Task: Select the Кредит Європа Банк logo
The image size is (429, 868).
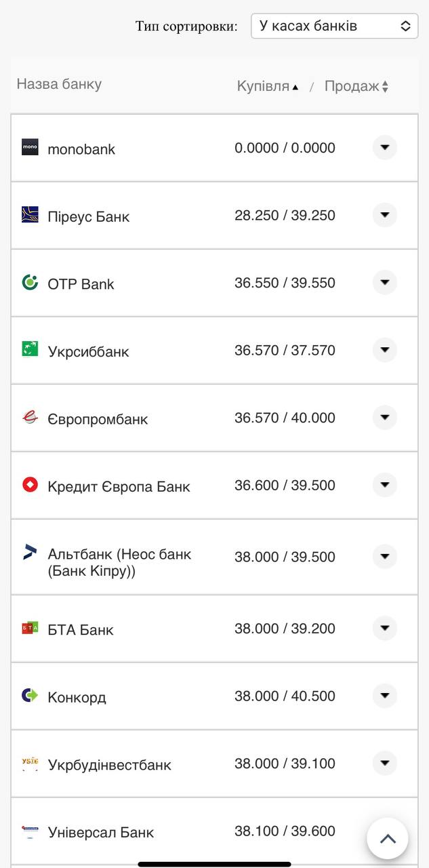Action: [x=28, y=486]
